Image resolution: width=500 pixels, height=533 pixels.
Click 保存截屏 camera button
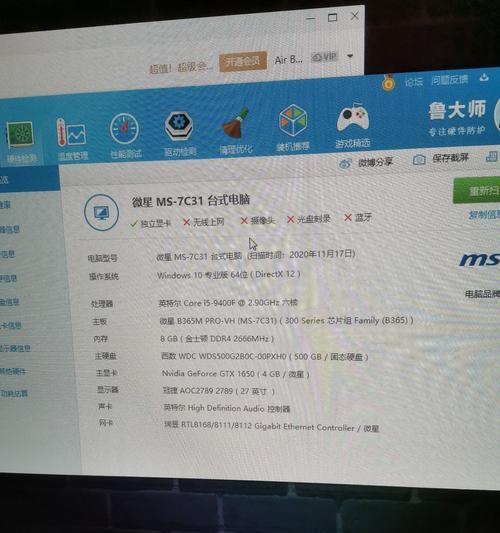coord(441,158)
